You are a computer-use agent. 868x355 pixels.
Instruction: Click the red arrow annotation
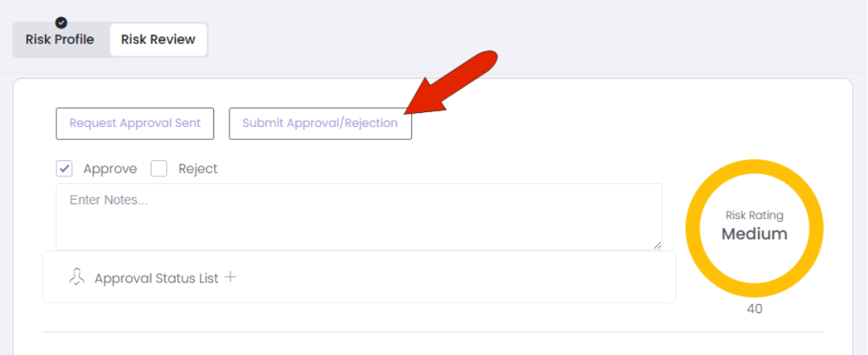pyautogui.click(x=451, y=83)
